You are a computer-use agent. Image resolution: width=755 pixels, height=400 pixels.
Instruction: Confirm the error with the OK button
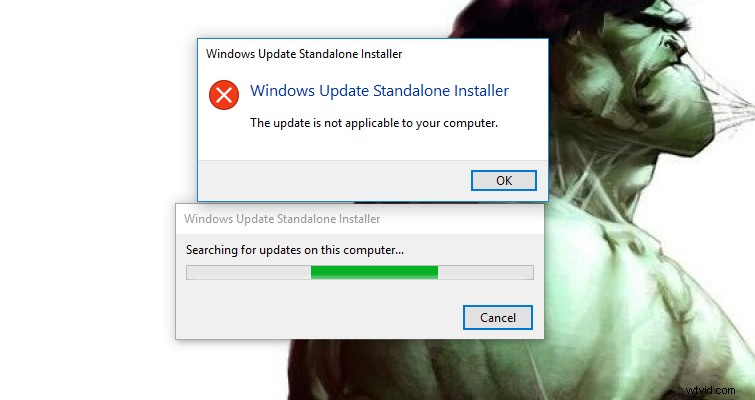(504, 181)
